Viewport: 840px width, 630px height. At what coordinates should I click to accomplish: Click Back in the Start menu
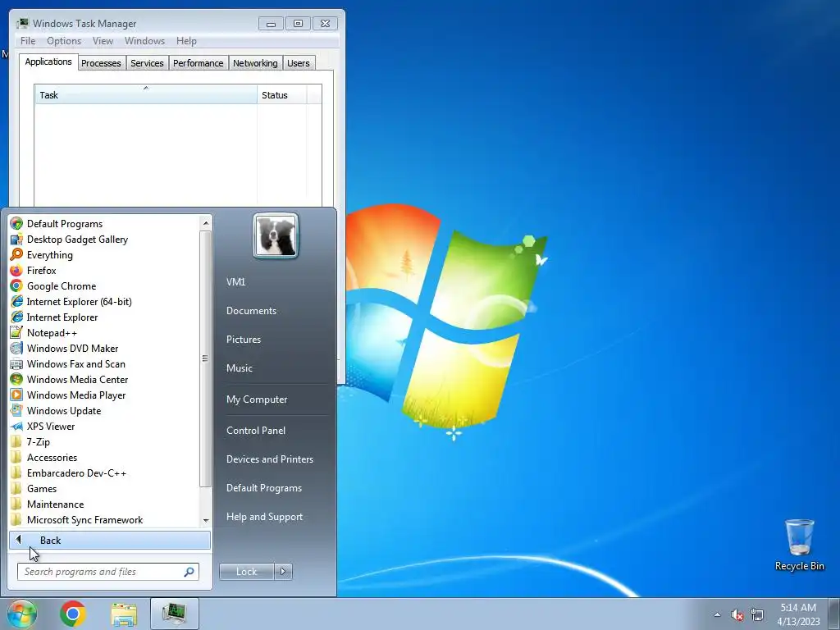tap(109, 540)
